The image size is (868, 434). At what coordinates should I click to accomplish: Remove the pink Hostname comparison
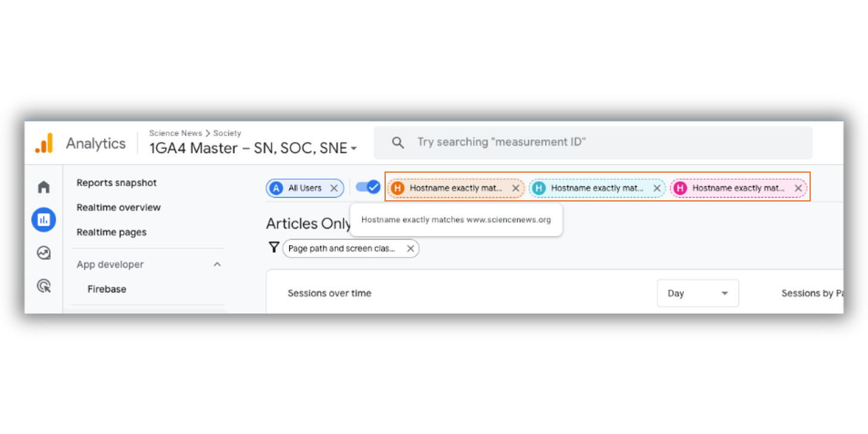coord(798,188)
